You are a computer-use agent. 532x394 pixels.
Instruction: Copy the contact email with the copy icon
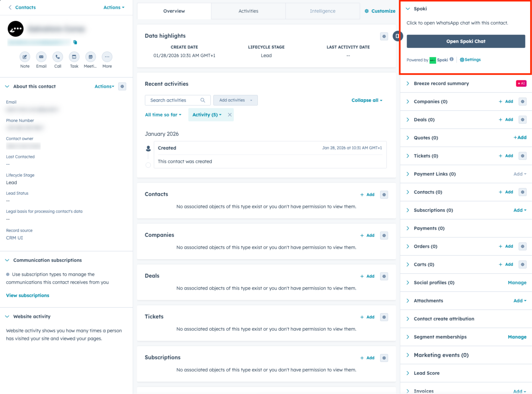tap(75, 42)
